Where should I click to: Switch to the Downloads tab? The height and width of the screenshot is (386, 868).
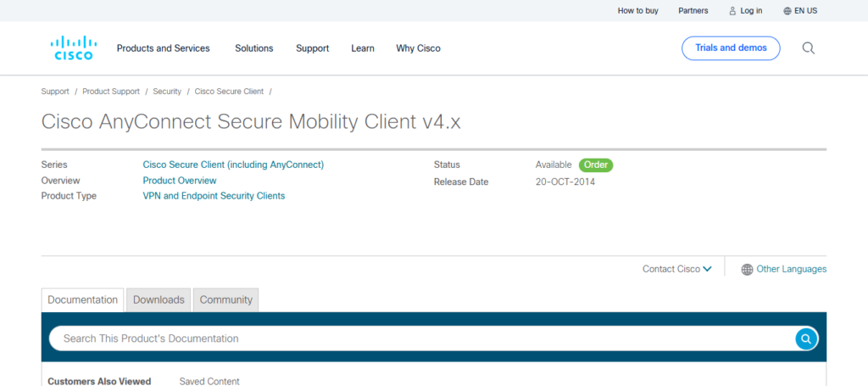159,299
